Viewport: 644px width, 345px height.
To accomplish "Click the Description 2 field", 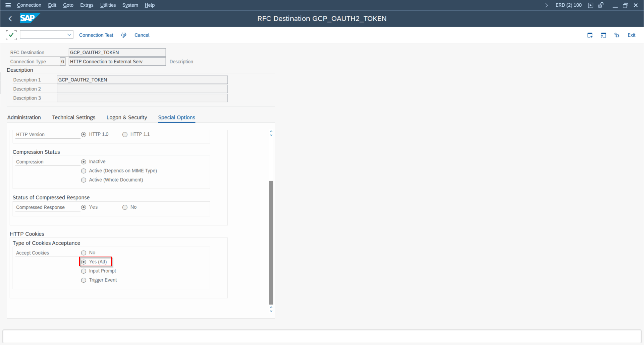I will coord(142,89).
